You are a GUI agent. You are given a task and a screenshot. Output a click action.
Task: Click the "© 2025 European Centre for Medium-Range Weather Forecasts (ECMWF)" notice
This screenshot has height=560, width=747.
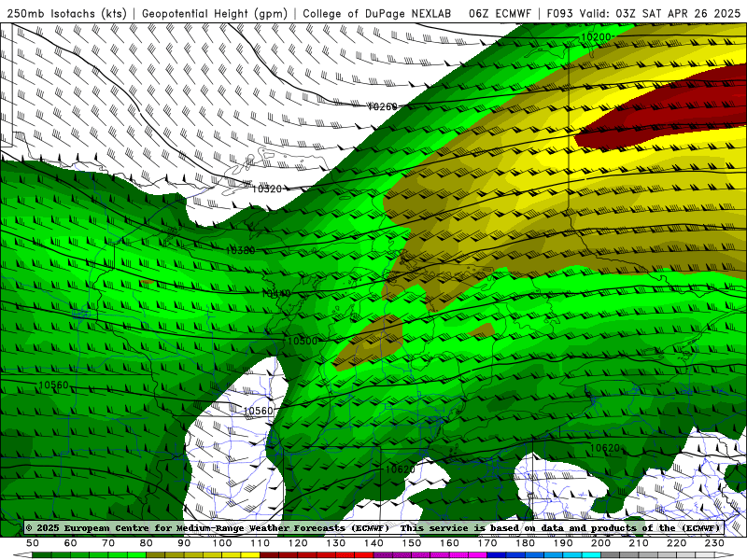pyautogui.click(x=207, y=527)
